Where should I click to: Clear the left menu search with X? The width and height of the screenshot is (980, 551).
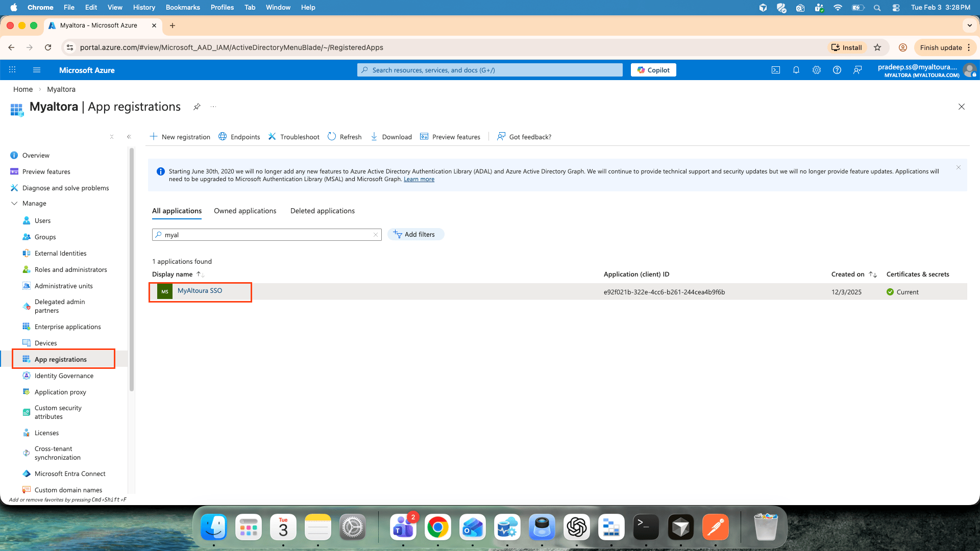tap(112, 137)
